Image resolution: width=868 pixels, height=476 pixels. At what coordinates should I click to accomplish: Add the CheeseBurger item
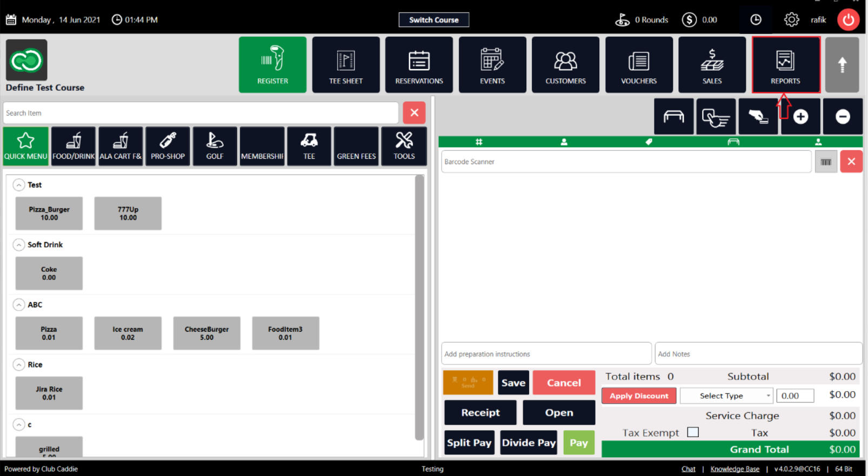pyautogui.click(x=207, y=333)
